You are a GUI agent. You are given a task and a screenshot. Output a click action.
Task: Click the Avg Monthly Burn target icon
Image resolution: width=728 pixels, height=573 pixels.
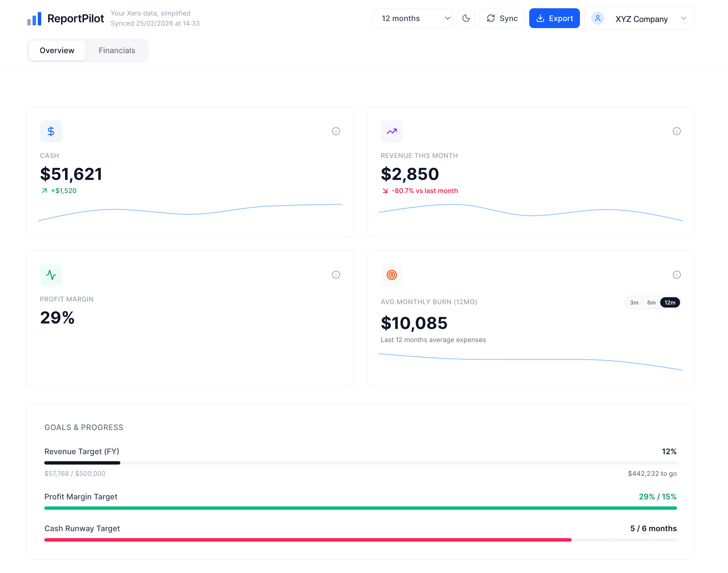392,275
